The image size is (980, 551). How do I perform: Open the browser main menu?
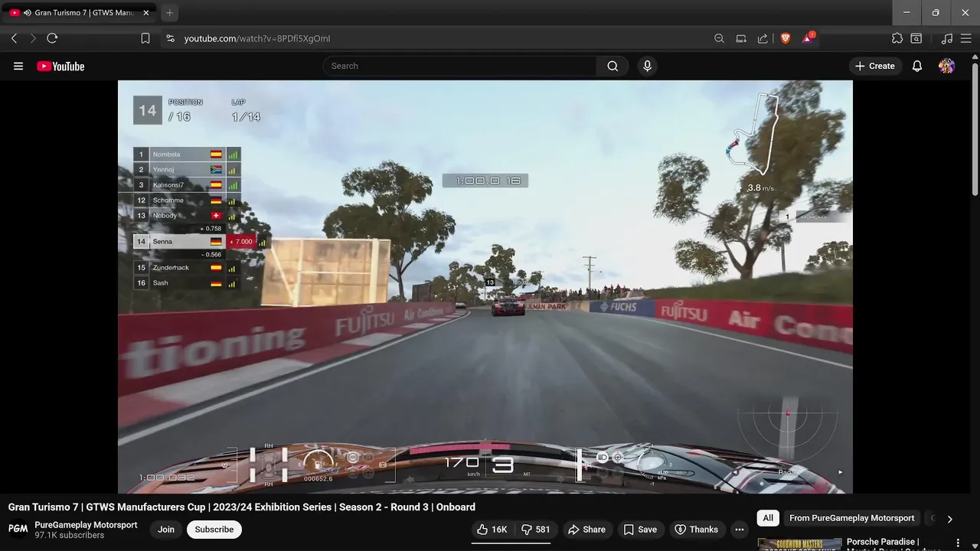click(x=966, y=38)
